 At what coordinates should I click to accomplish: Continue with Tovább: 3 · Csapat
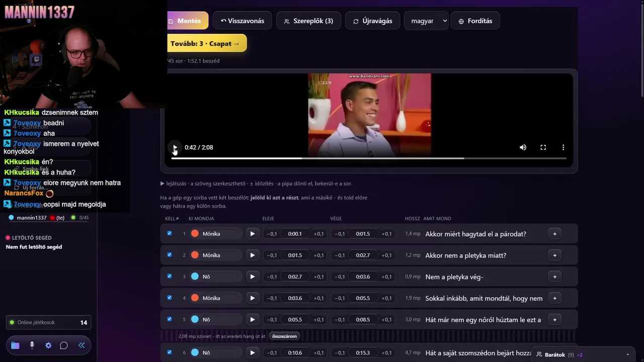[x=207, y=43]
